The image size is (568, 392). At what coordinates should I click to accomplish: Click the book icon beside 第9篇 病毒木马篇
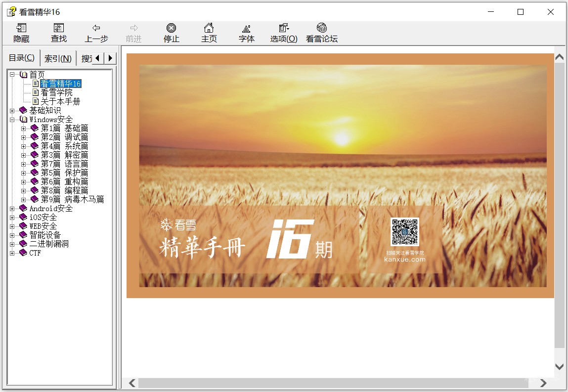tap(35, 199)
